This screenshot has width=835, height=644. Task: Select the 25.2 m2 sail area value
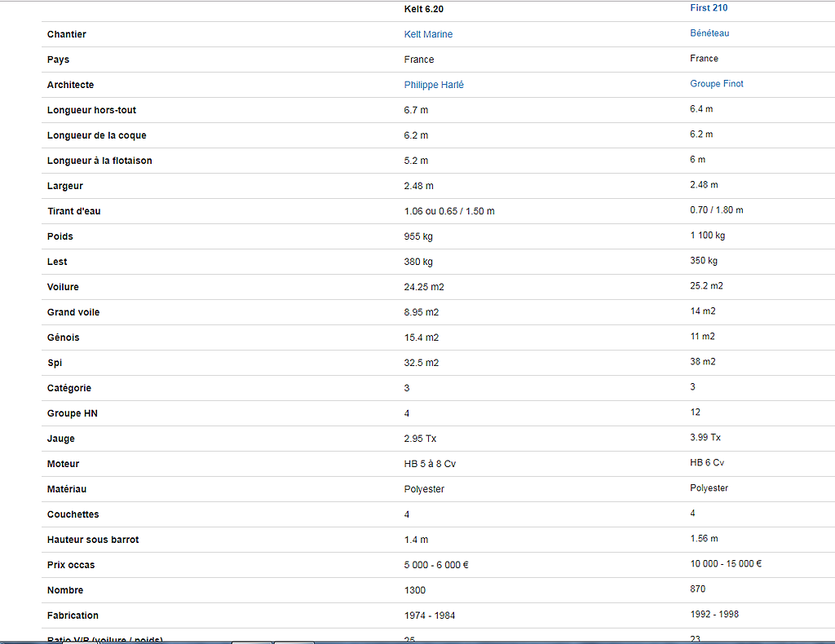pos(706,286)
